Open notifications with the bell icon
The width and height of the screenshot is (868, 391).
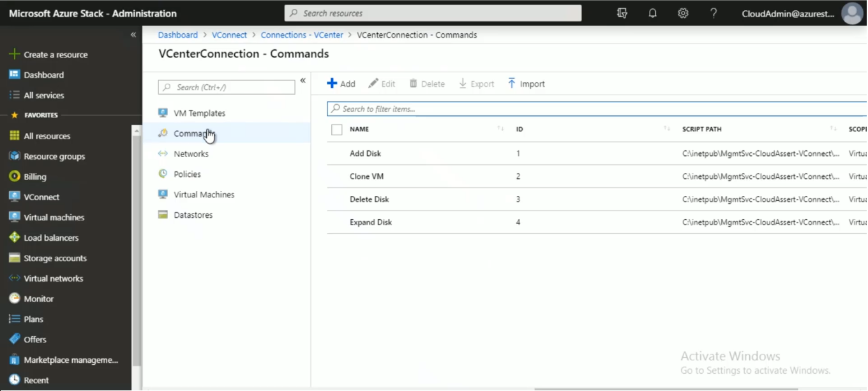point(652,13)
